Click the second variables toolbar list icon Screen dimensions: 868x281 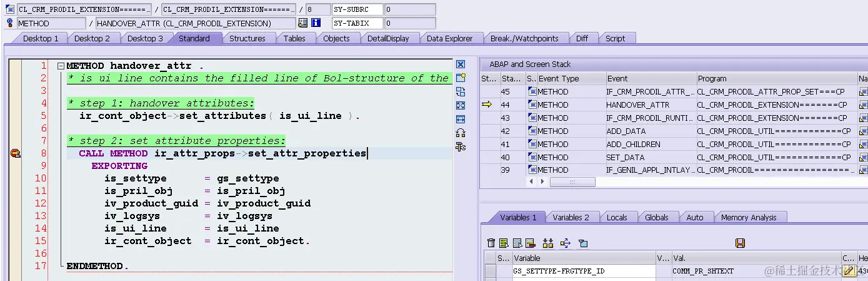tap(504, 243)
